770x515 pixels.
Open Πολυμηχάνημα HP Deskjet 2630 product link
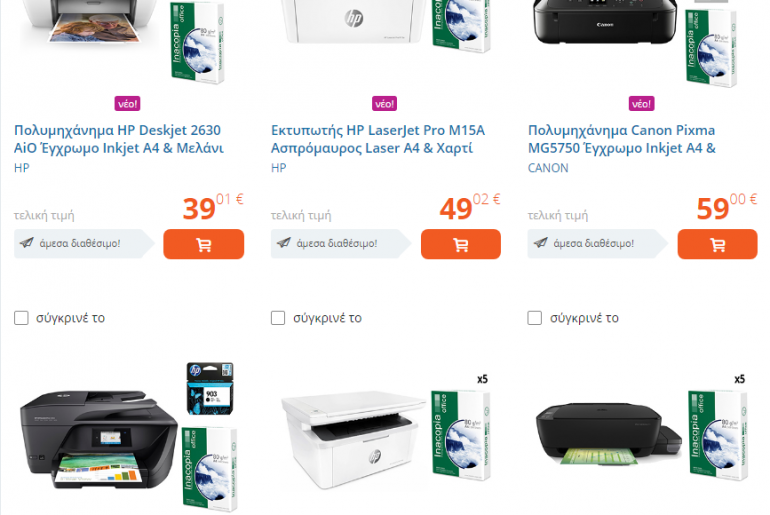pos(119,139)
